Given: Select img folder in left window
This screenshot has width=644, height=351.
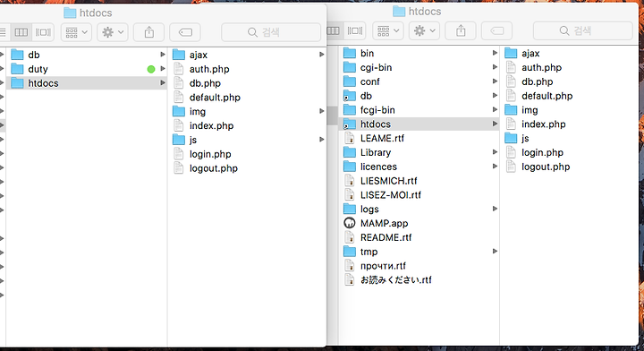Looking at the screenshot, I should [x=247, y=111].
